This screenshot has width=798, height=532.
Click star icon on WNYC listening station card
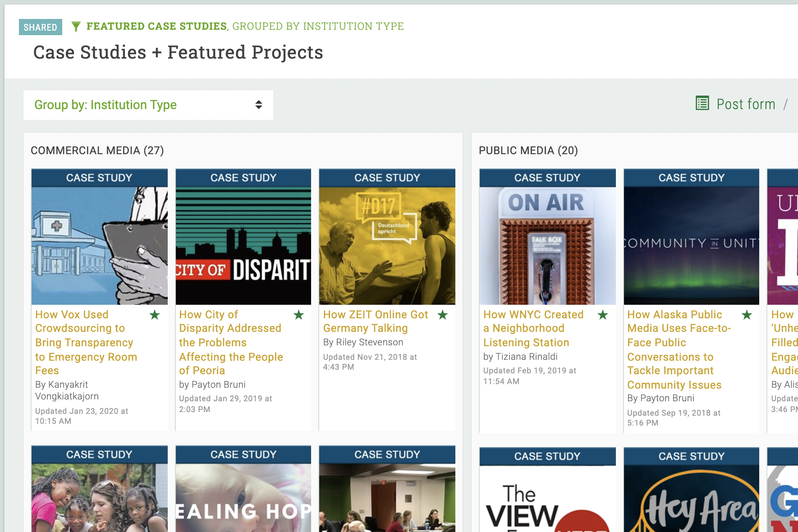point(602,315)
